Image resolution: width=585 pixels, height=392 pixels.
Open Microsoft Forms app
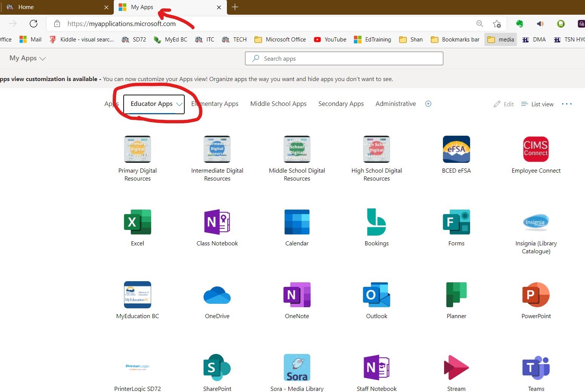456,222
